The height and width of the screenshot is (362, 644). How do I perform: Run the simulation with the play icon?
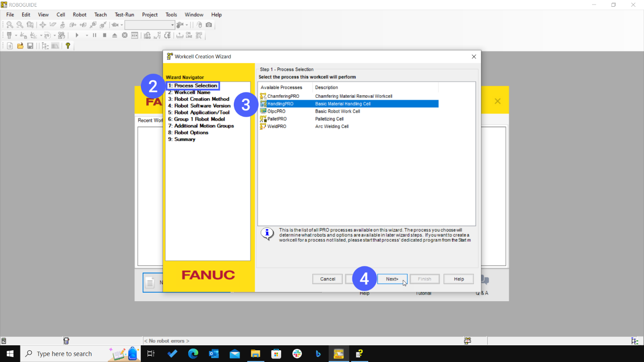[77, 35]
